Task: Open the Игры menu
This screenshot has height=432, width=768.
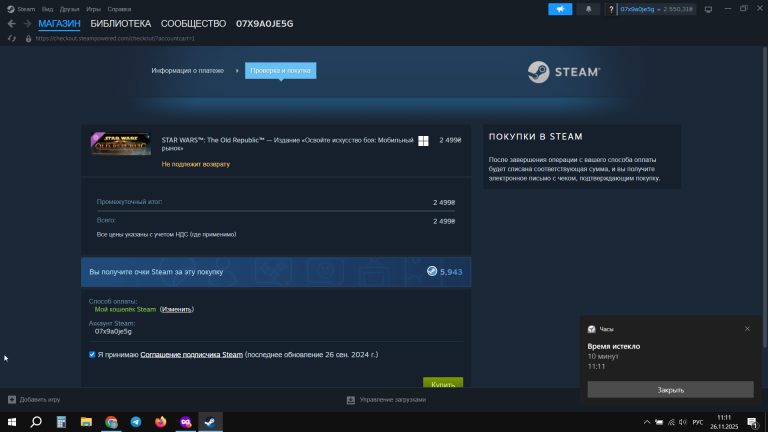Action: pyautogui.click(x=93, y=9)
